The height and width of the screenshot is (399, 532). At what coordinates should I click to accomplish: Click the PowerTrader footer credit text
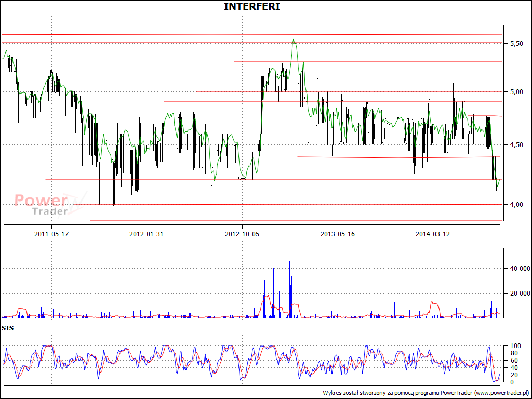(426, 393)
